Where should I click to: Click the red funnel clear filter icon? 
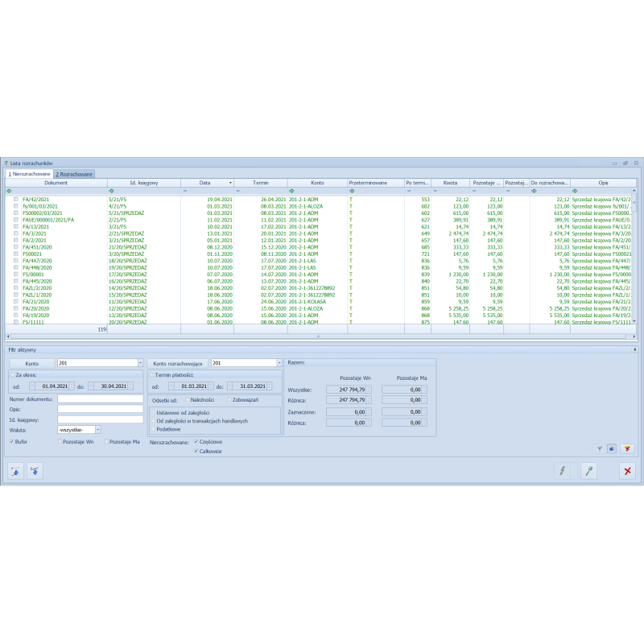point(629,448)
